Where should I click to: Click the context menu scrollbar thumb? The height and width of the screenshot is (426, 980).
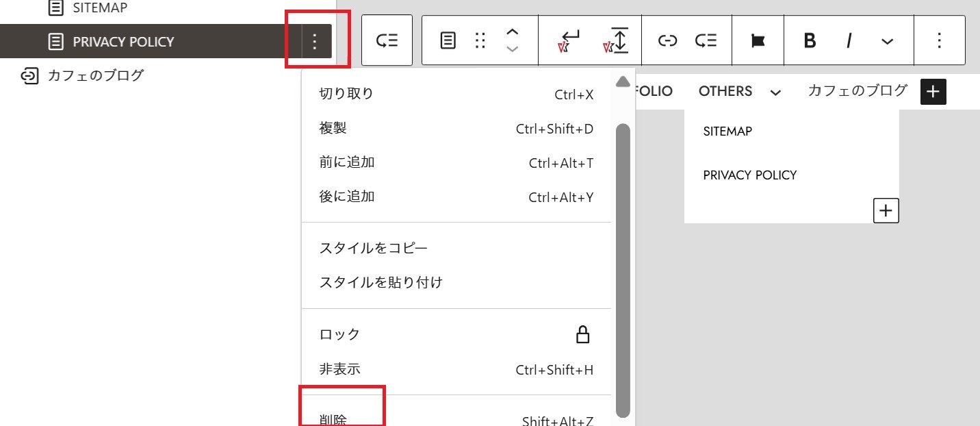click(623, 271)
